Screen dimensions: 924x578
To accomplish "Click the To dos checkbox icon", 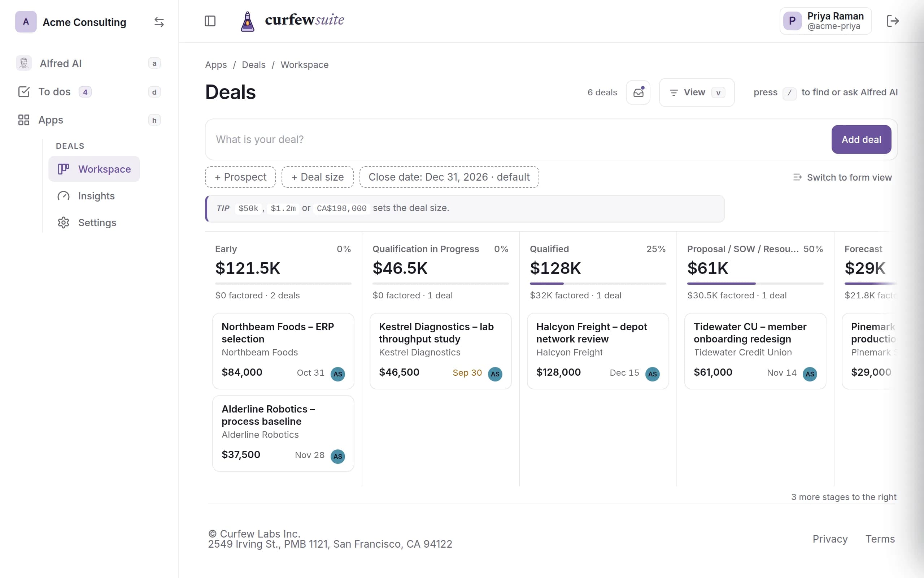I will [24, 92].
